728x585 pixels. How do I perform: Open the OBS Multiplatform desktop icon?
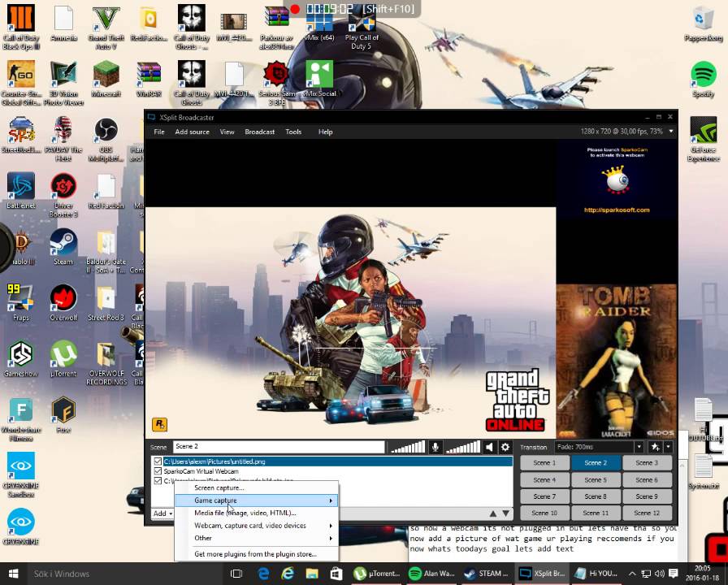coord(106,139)
